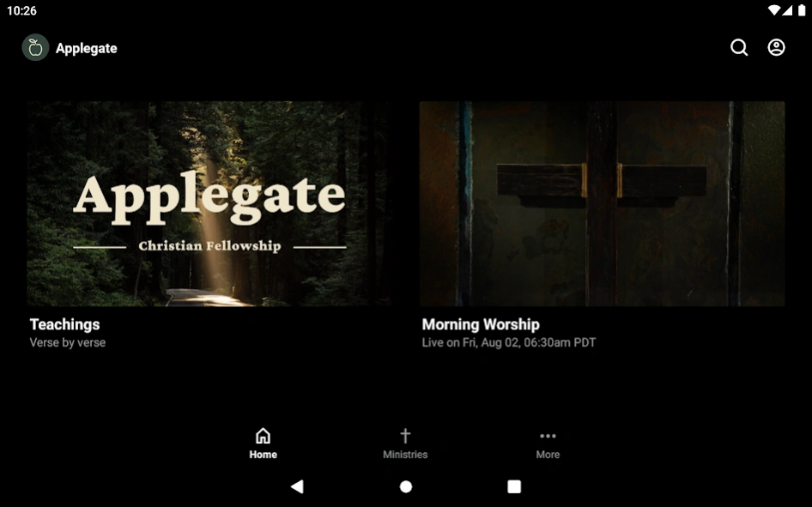
Task: Tap the Android recent apps square button
Action: 514,486
